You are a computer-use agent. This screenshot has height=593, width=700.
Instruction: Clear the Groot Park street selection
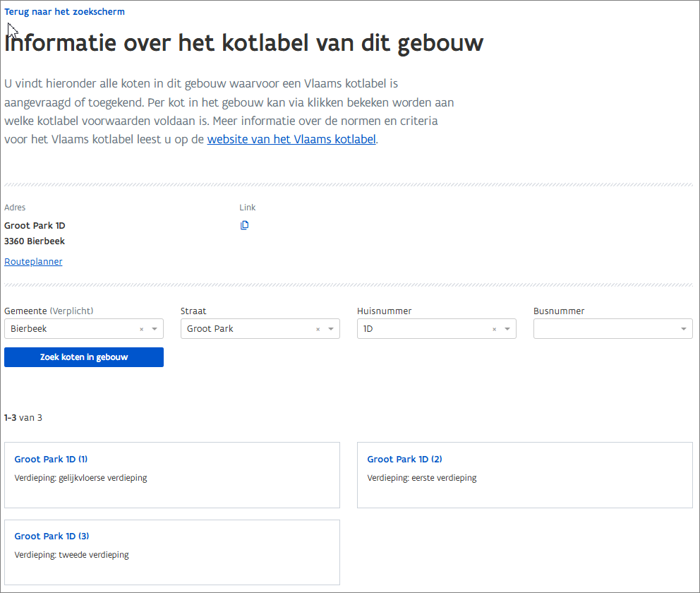point(318,329)
